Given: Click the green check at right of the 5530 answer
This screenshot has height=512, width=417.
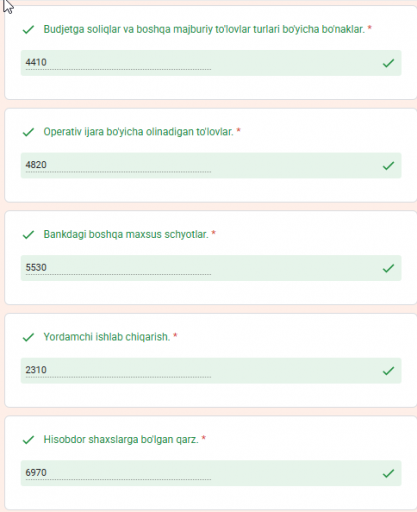Looking at the screenshot, I should coord(388,268).
